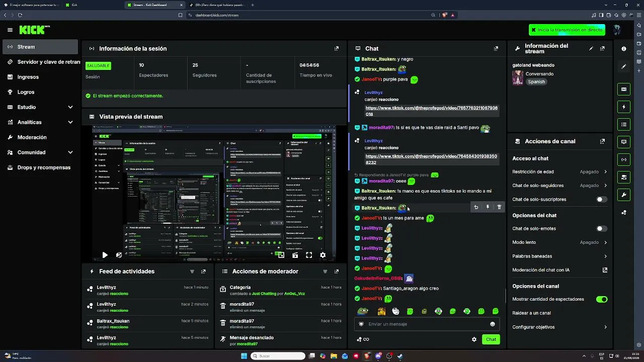Viewport: 644px width, 362px height.
Task: Pop out the Feed de actividades panel
Action: click(x=203, y=271)
